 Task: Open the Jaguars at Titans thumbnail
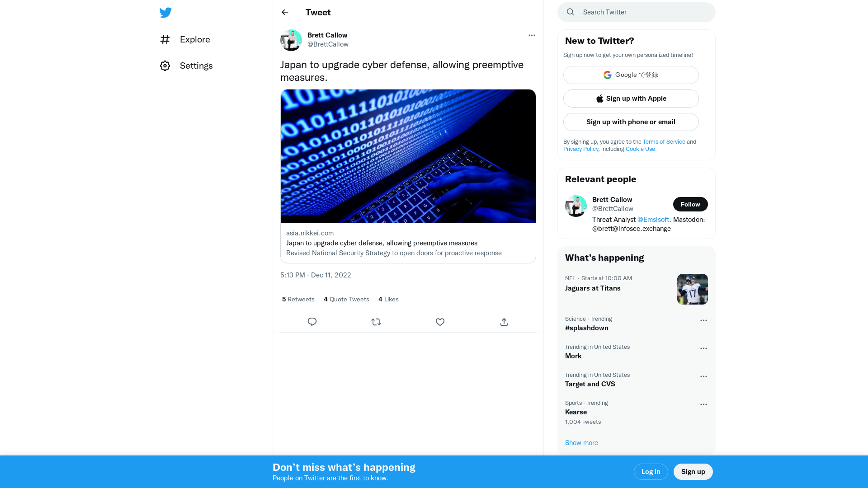click(x=692, y=289)
